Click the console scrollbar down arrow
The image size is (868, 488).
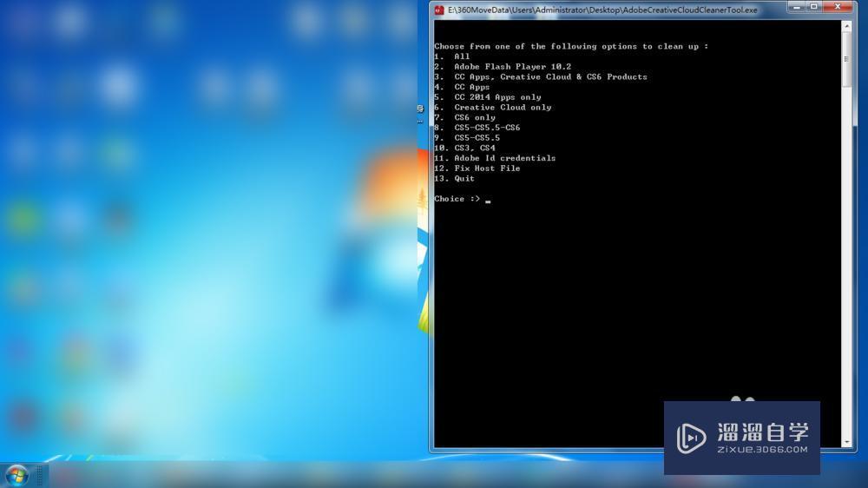[846, 442]
